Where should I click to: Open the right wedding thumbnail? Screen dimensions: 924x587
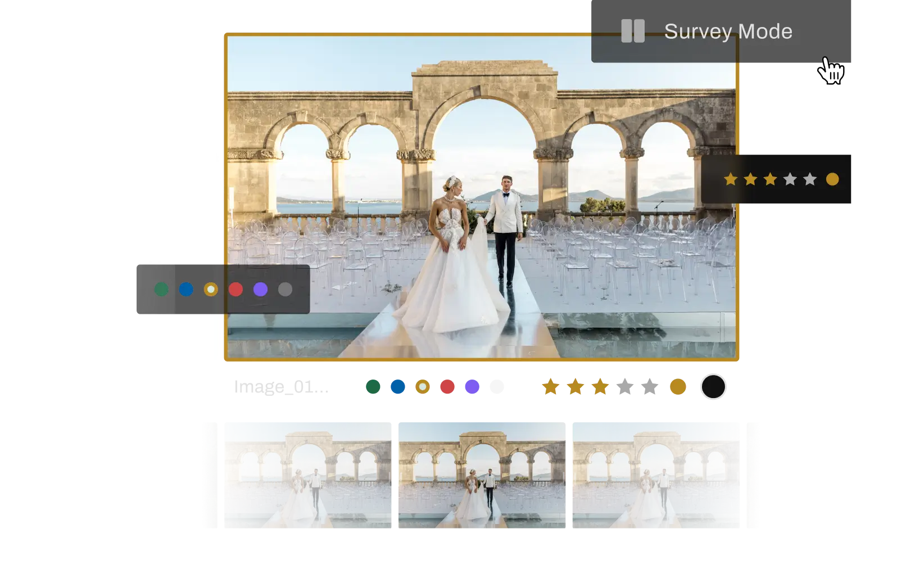[x=656, y=475]
